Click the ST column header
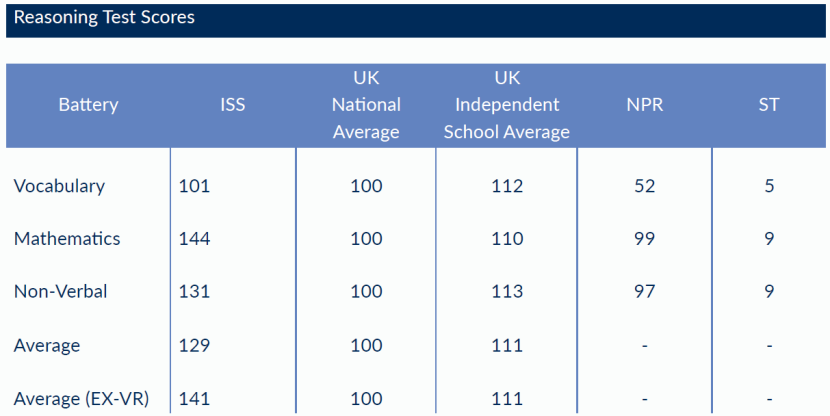Viewport: 830px width, 416px height. tap(769, 105)
